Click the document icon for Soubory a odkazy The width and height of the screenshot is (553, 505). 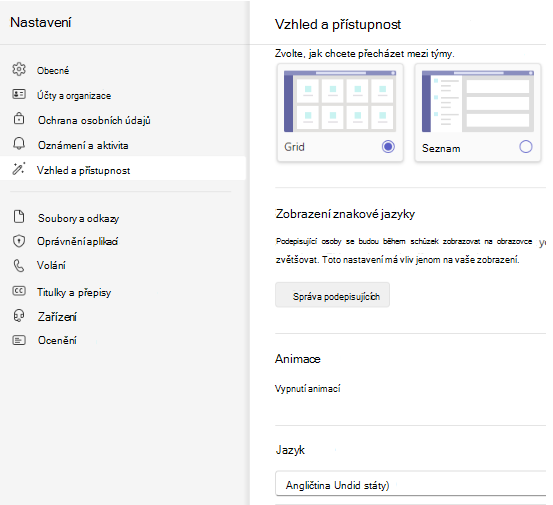pos(19,217)
